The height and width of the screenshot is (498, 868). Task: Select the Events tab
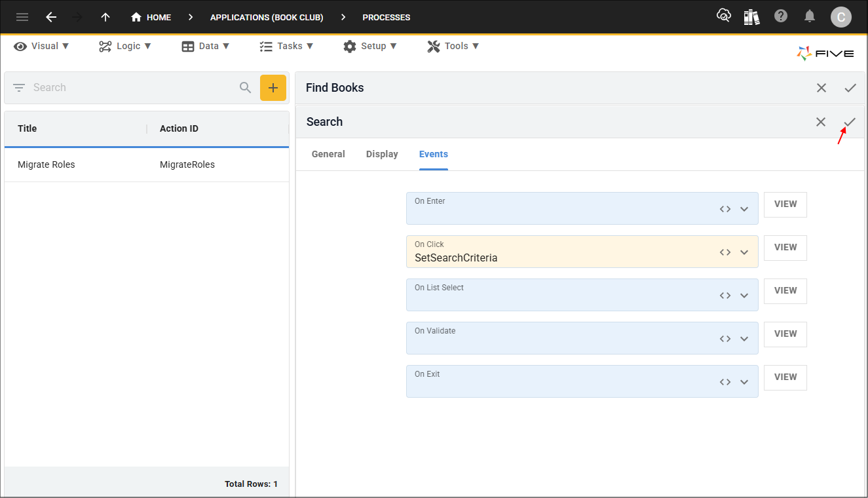(x=434, y=154)
